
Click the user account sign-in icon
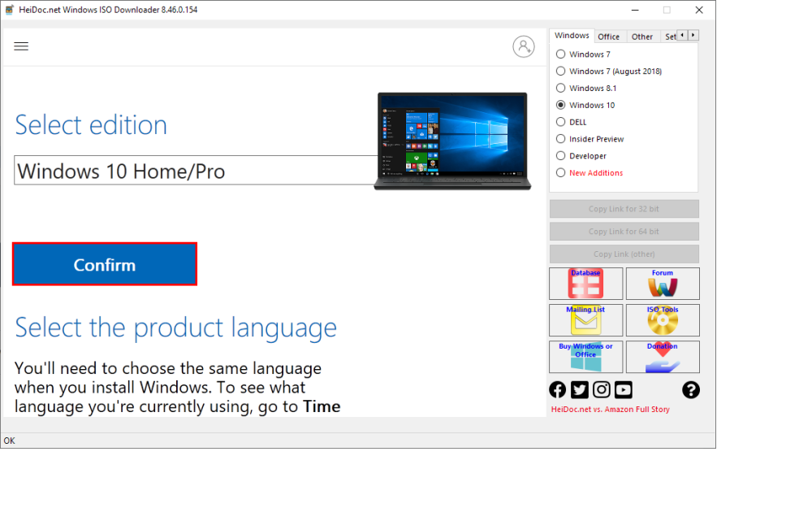(524, 46)
